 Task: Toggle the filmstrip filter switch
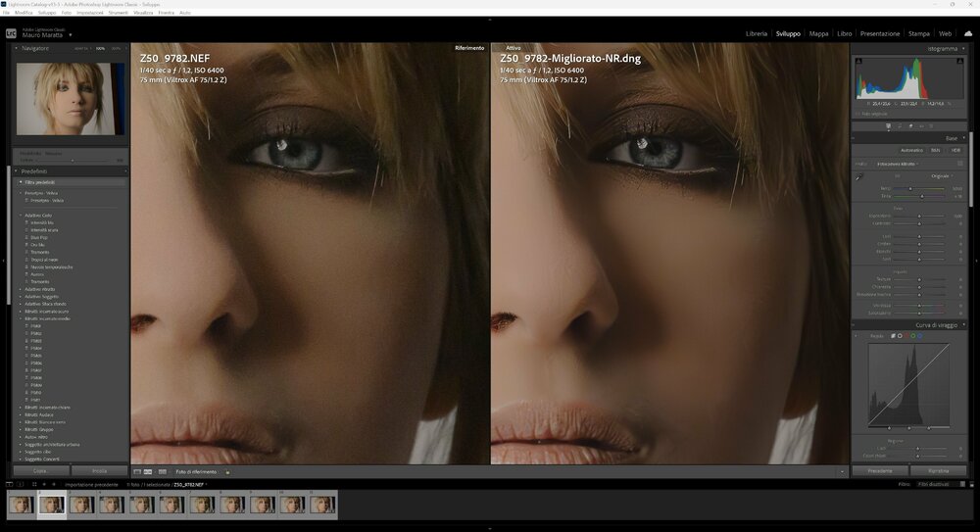point(962,485)
